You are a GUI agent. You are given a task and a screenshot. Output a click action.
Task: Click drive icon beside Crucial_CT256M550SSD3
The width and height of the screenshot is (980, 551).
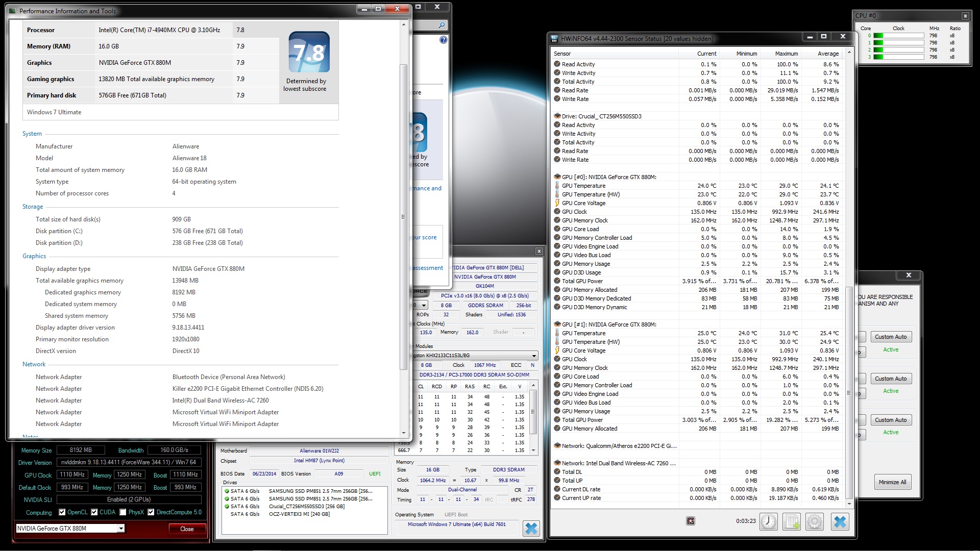pos(557,116)
